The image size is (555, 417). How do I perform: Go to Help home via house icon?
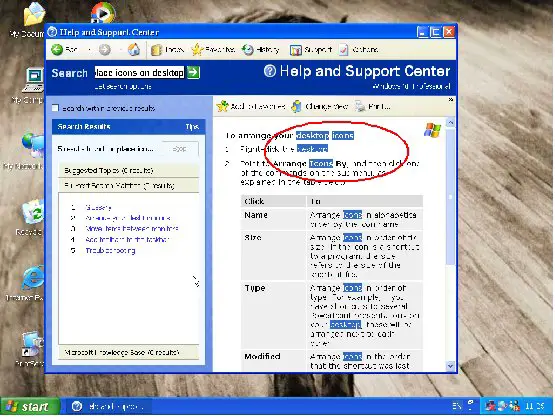(x=134, y=50)
